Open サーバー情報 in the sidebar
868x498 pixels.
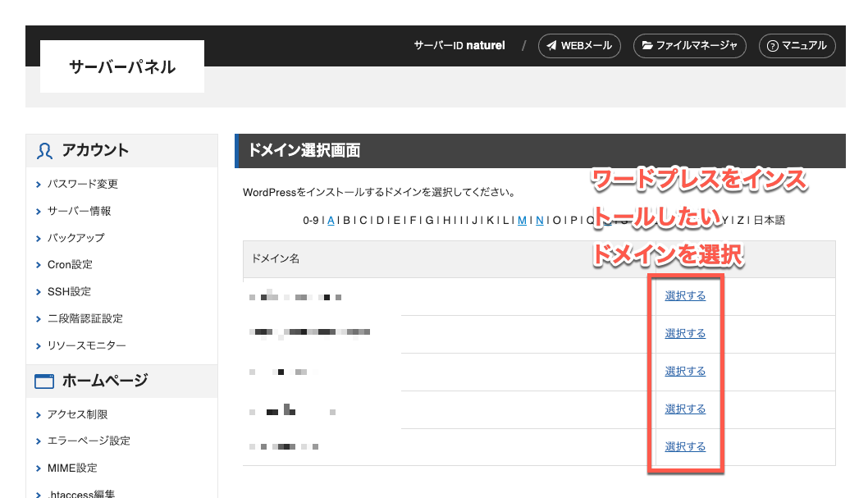pos(79,211)
